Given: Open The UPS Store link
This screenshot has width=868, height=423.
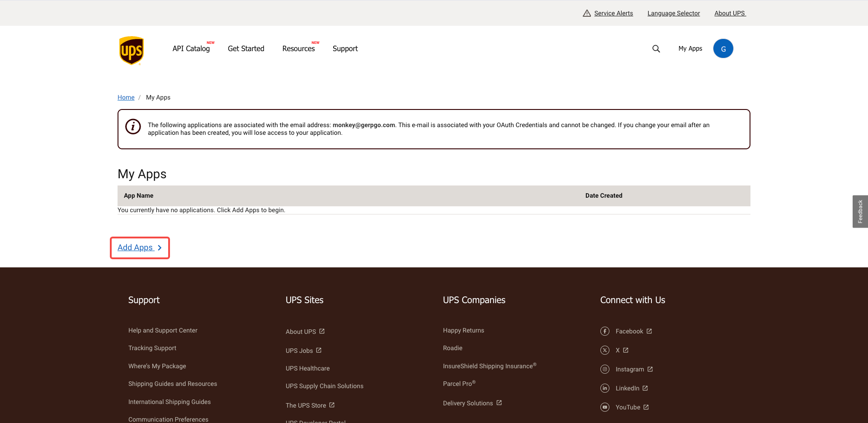Looking at the screenshot, I should point(306,405).
